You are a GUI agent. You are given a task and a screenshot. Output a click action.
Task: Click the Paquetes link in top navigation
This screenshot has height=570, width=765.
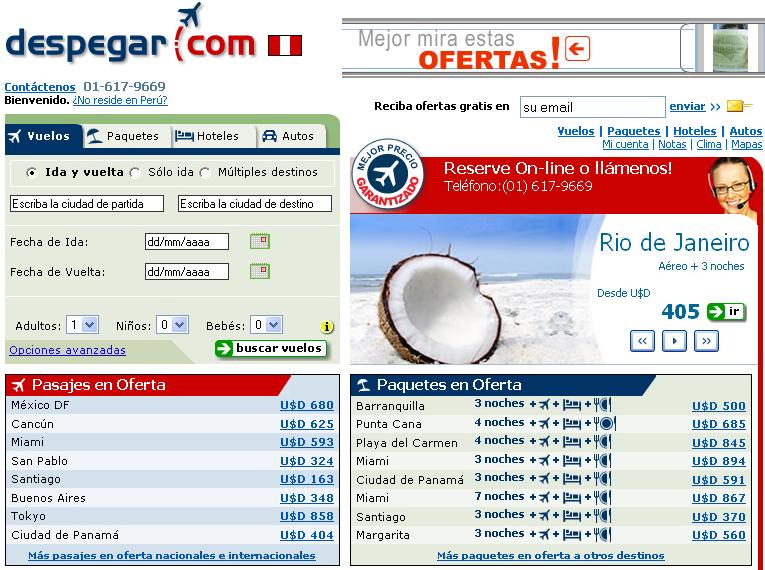[x=633, y=131]
